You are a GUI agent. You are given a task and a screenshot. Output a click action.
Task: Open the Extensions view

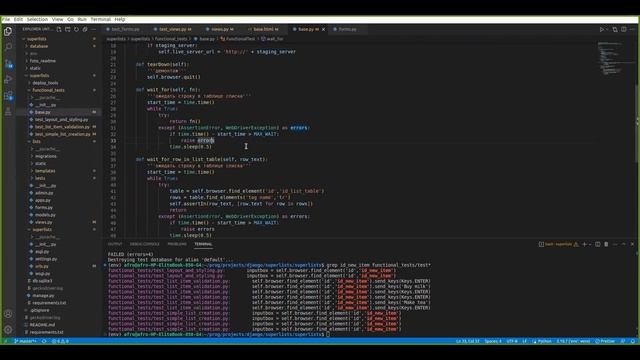8,96
